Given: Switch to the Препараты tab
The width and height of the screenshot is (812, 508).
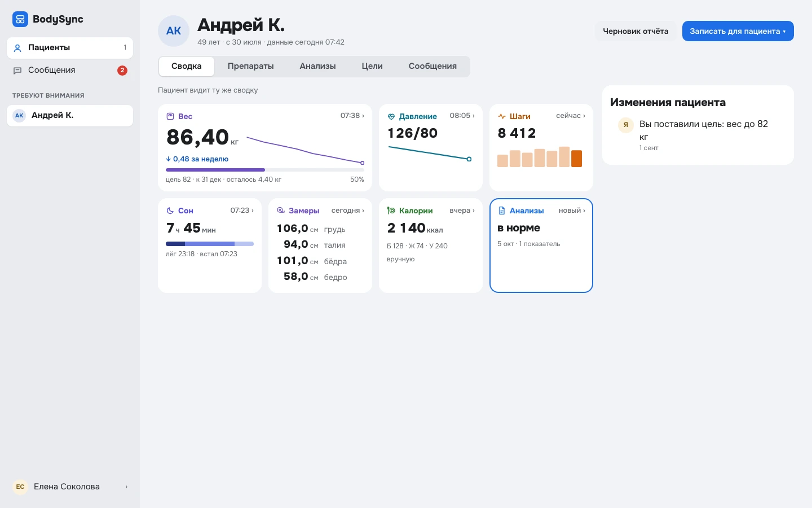Looking at the screenshot, I should pos(250,67).
